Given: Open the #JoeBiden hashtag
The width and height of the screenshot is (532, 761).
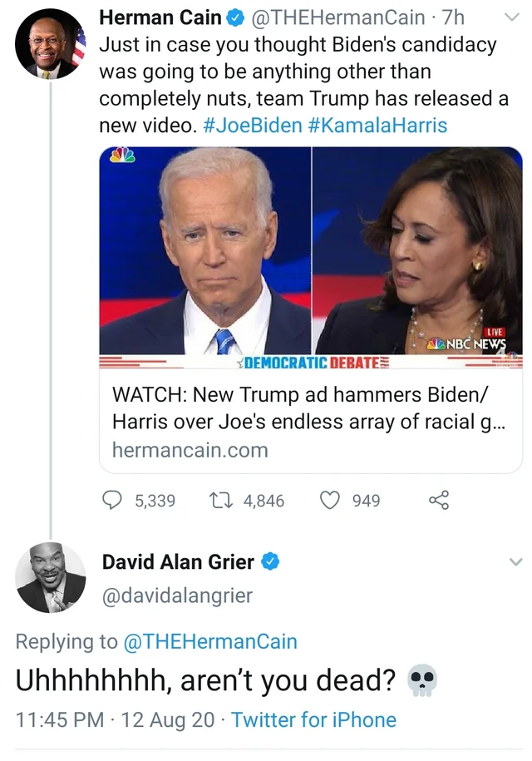Looking at the screenshot, I should pyautogui.click(x=253, y=126).
